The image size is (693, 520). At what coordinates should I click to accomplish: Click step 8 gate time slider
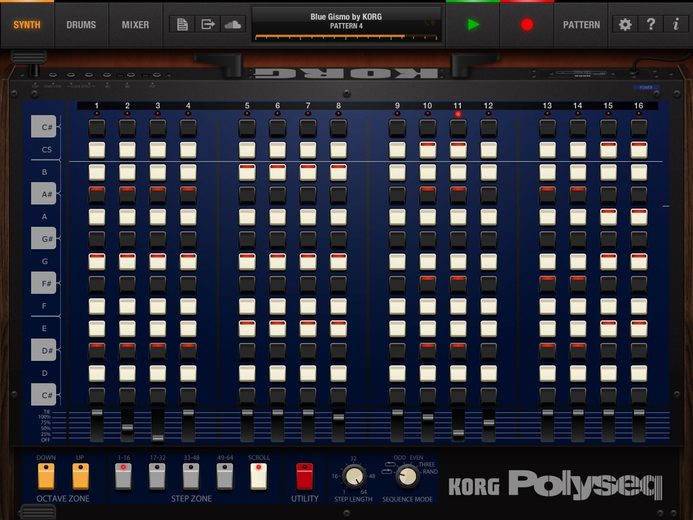[x=339, y=417]
